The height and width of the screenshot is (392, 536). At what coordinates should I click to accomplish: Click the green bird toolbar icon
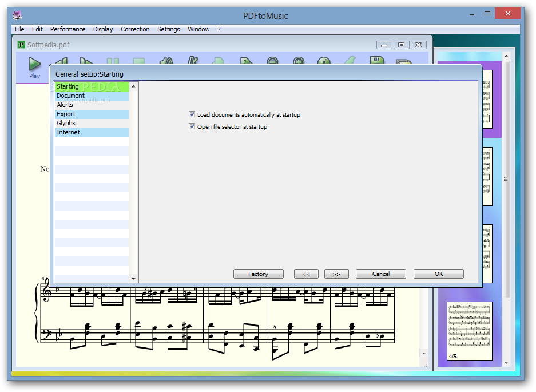(350, 60)
